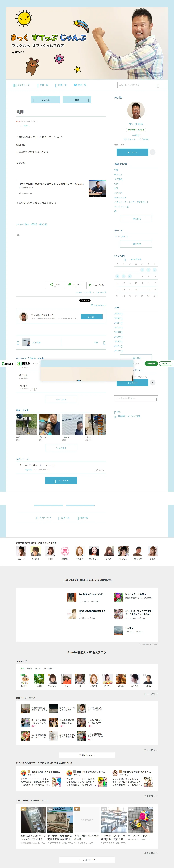Click the hashtag #マック鈴木

pyautogui.click(x=23, y=224)
